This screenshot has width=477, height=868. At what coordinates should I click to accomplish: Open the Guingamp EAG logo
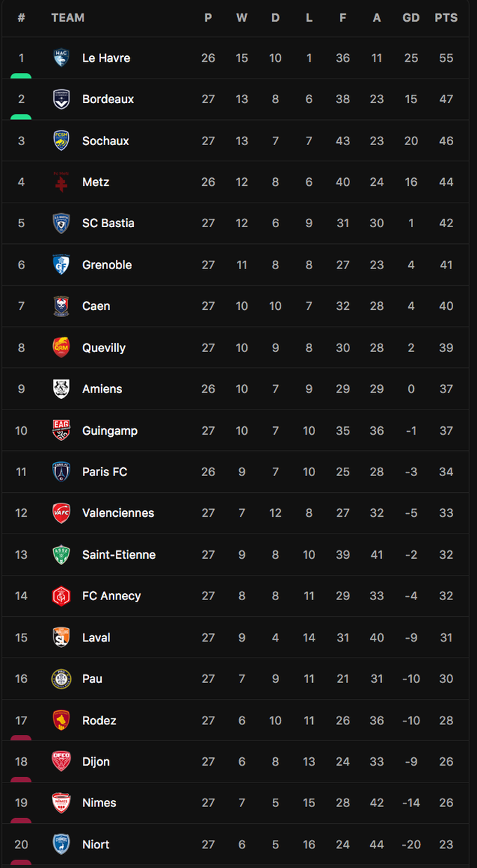pyautogui.click(x=61, y=430)
